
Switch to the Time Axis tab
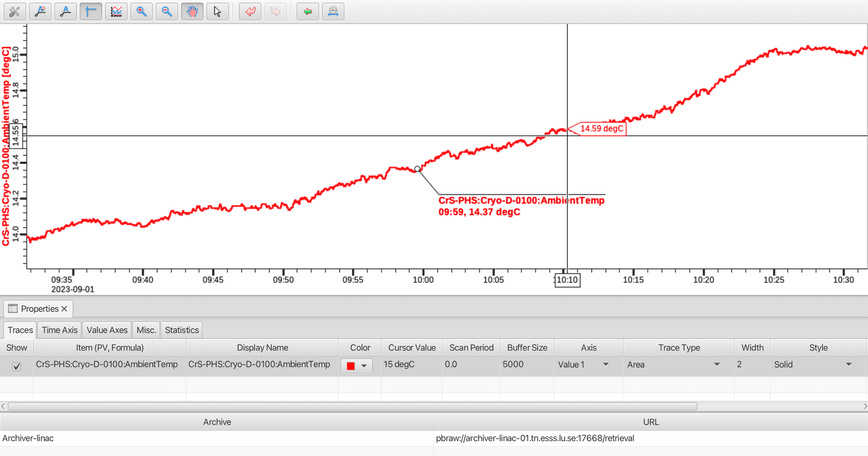60,330
